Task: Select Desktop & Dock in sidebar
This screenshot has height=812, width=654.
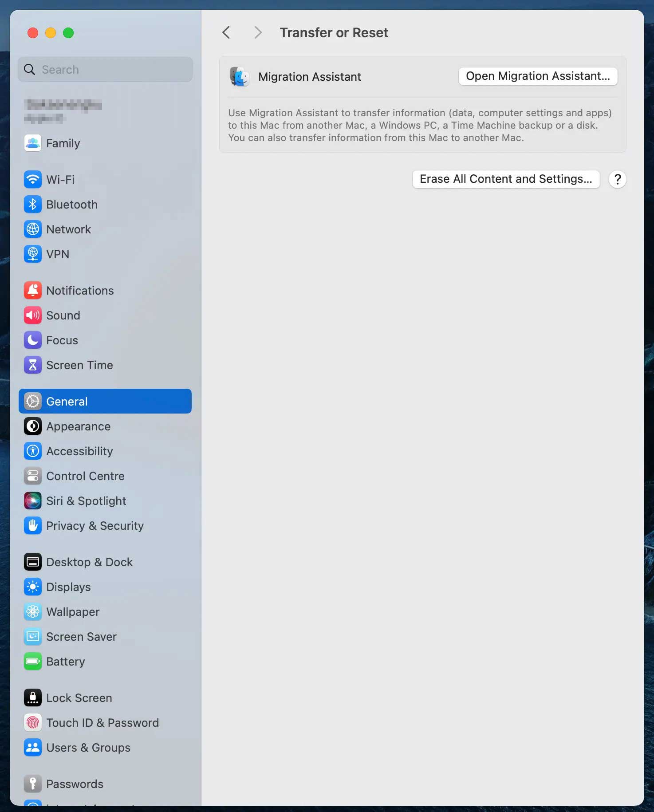Action: click(x=89, y=562)
